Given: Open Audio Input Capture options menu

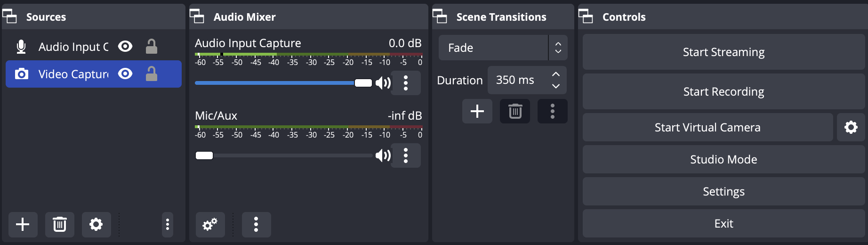Looking at the screenshot, I should tap(406, 83).
